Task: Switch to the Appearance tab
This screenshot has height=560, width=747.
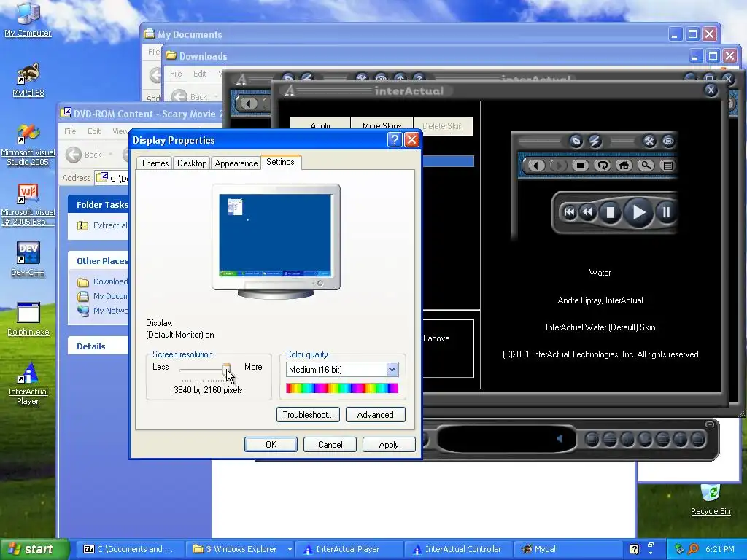Action: (236, 163)
